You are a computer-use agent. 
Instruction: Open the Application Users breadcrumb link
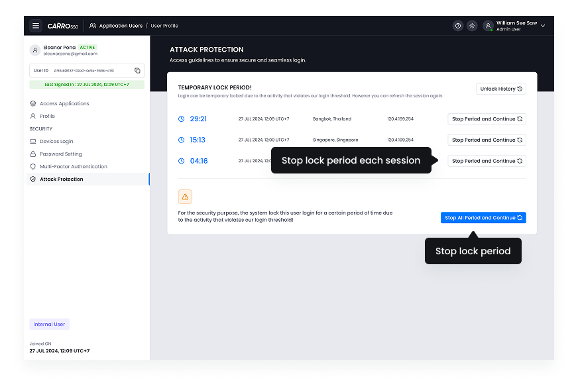120,25
